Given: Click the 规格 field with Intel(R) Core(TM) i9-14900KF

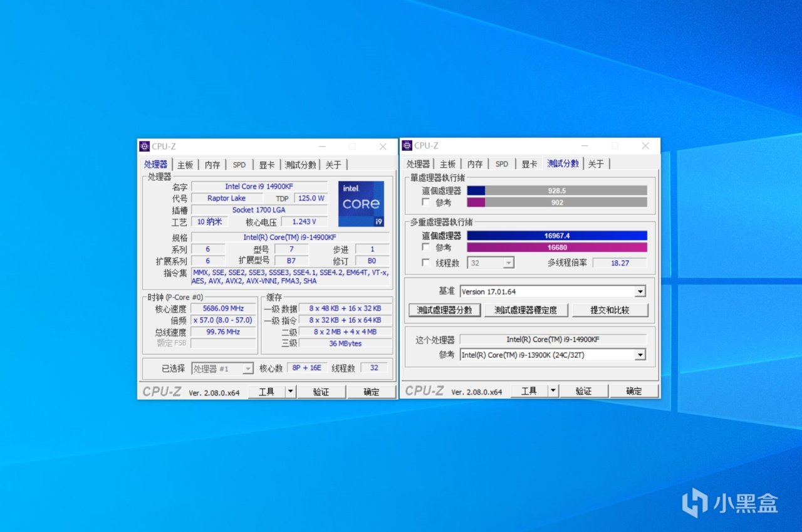Looking at the screenshot, I should [x=290, y=237].
